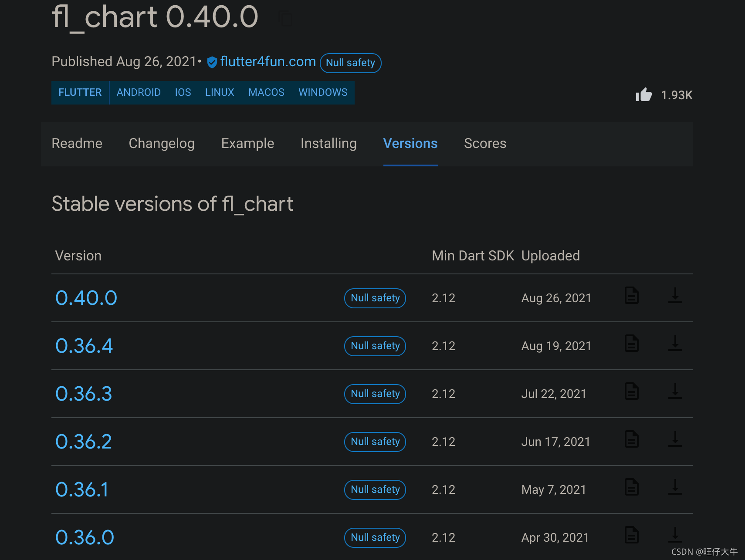Open documentation icon for version 0.40.0

pos(631,296)
